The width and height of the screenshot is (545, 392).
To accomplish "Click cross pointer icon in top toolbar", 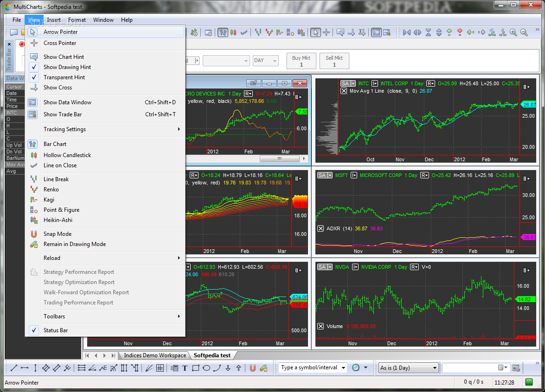I will [326, 32].
